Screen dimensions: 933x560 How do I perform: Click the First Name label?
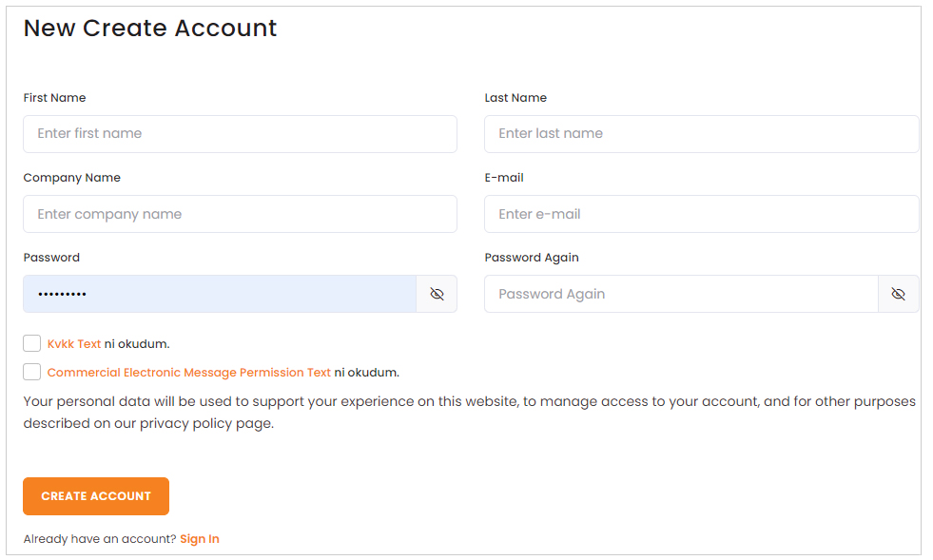pos(54,98)
